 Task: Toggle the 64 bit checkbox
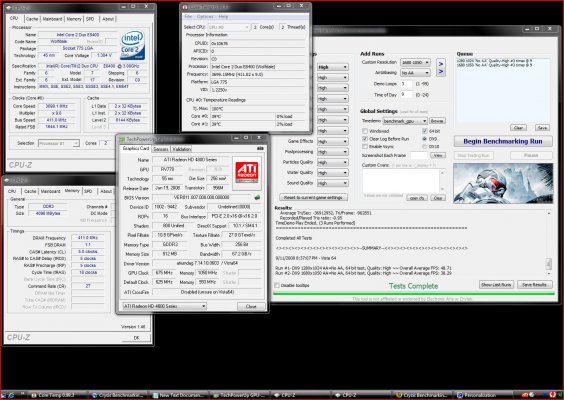click(x=425, y=131)
